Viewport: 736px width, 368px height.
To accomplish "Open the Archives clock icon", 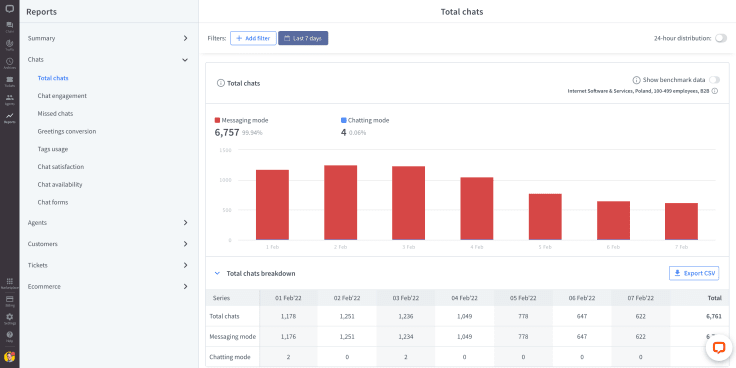I will pyautogui.click(x=9, y=63).
